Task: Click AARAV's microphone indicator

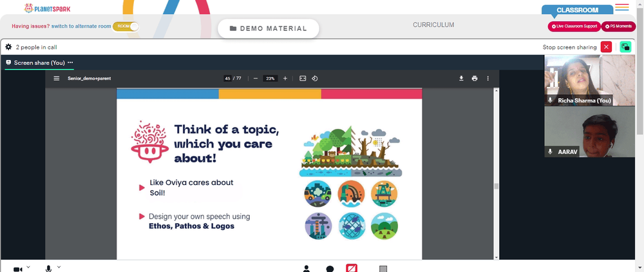Action: (x=551, y=151)
